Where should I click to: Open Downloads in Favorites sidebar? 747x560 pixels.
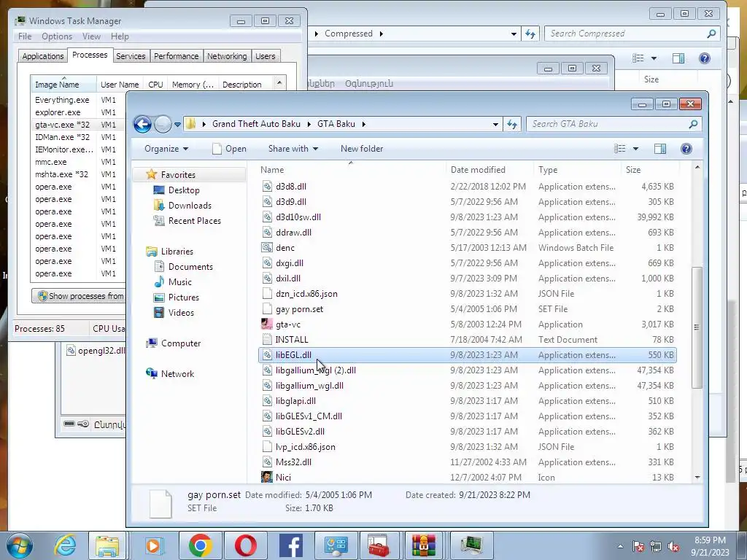190,205
